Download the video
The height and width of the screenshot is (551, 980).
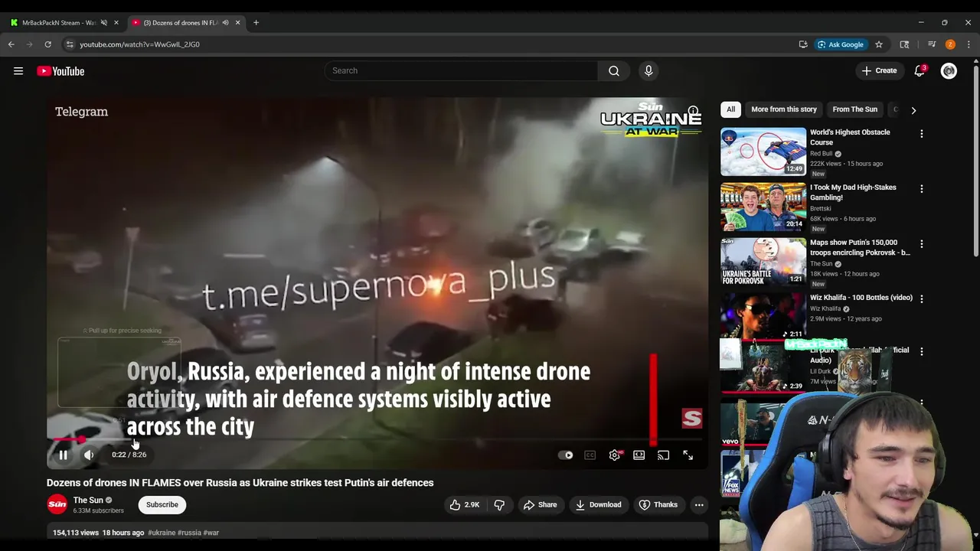598,504
